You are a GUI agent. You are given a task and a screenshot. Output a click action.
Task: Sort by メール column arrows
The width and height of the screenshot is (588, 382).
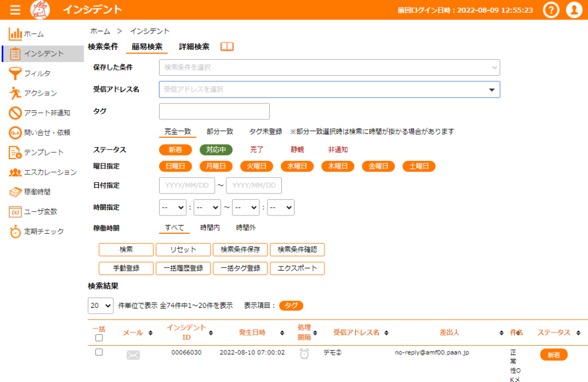(x=150, y=333)
